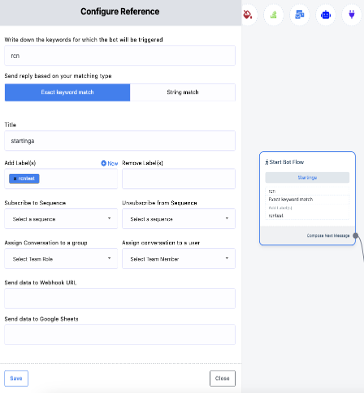Click the purple plug icon
The height and width of the screenshot is (393, 364).
(352, 15)
